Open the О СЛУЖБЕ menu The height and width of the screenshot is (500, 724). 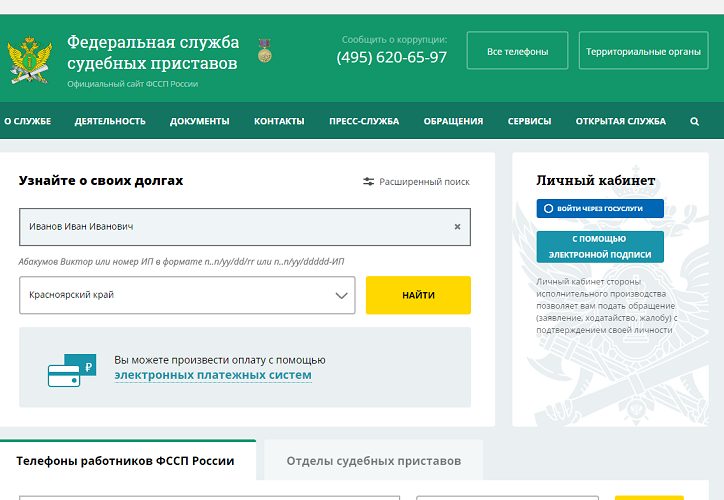click(28, 121)
